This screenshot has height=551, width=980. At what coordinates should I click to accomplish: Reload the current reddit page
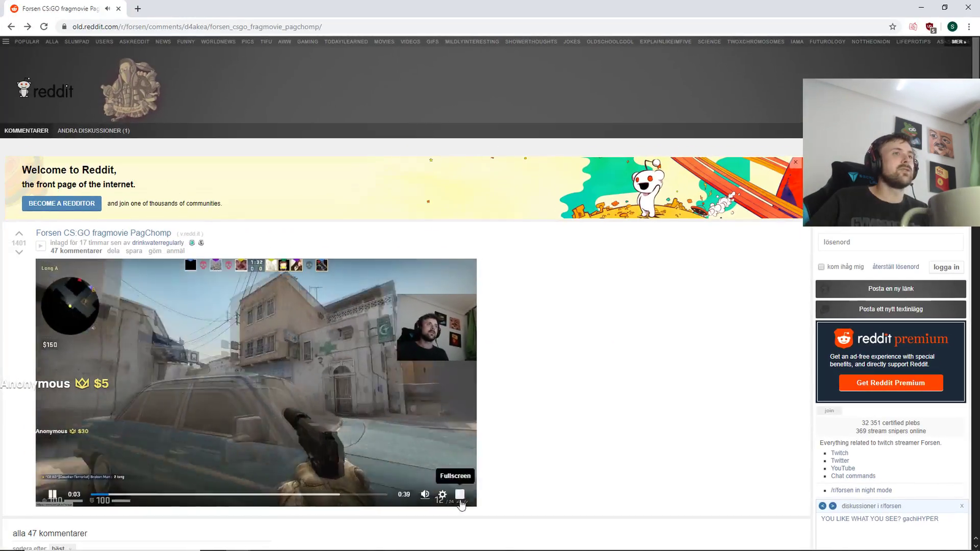tap(44, 26)
